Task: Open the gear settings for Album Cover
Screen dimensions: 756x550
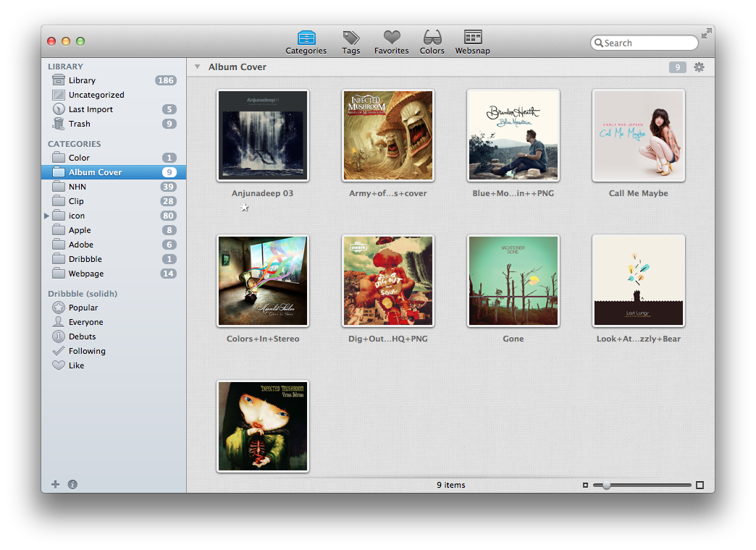Action: pyautogui.click(x=699, y=67)
